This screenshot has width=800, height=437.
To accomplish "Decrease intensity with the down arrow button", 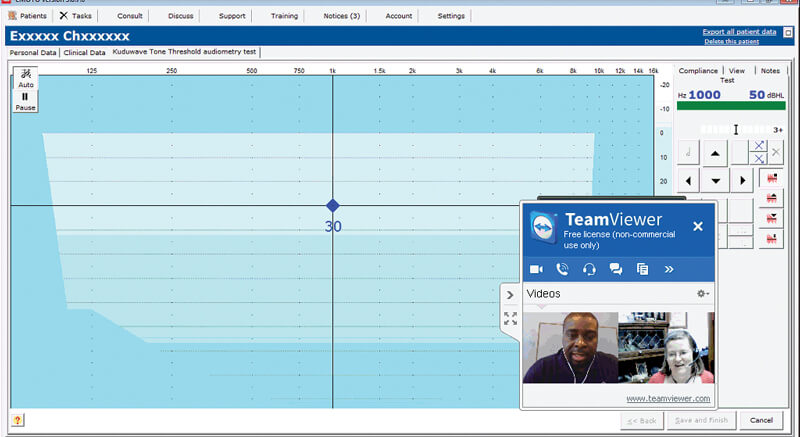I will coord(714,181).
